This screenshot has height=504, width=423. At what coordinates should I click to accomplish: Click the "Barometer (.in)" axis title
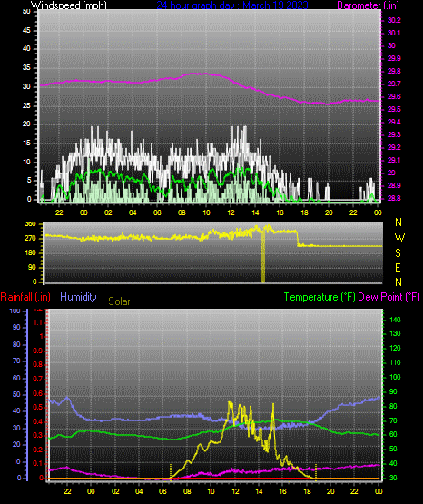coord(369,5)
